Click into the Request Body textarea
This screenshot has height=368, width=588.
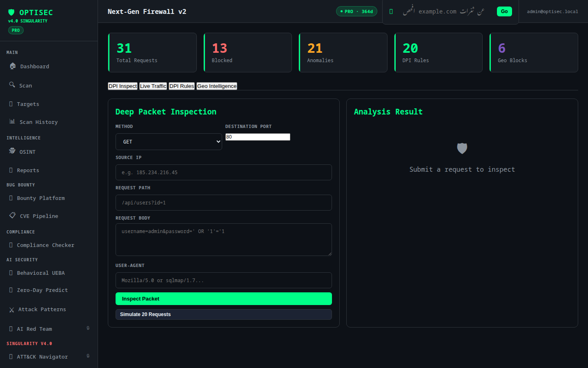224,240
